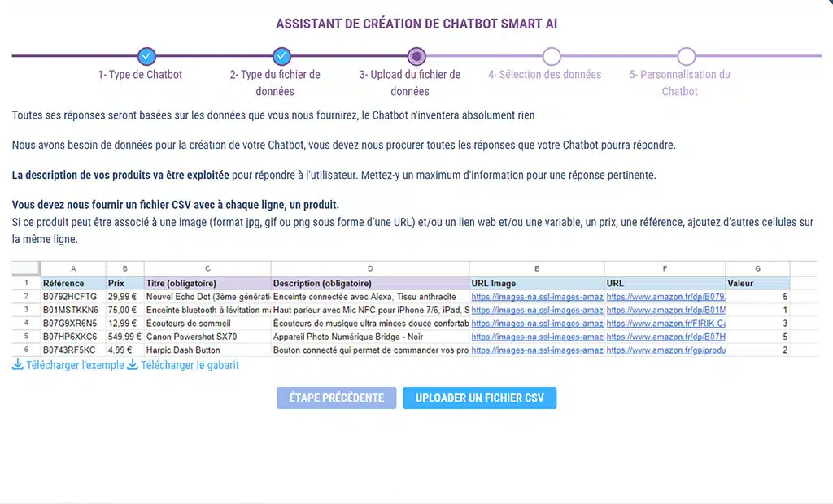This screenshot has height=504, width=833.
Task: Click download icon beside Télécharger l'exemple
Action: [17, 365]
